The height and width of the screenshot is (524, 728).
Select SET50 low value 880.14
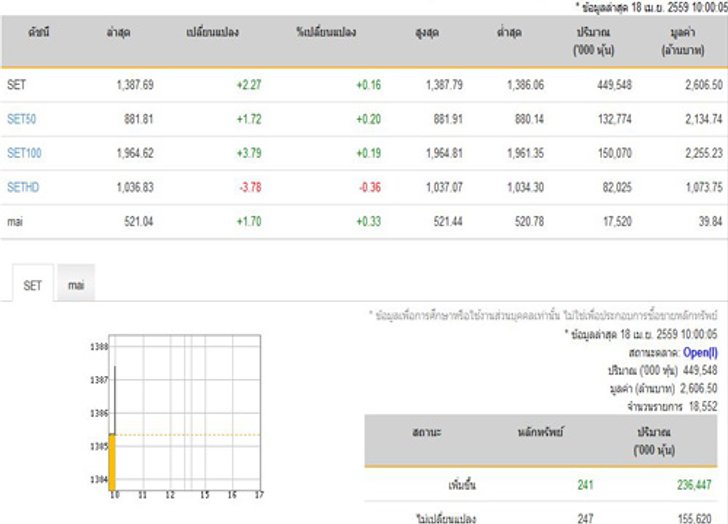click(529, 119)
